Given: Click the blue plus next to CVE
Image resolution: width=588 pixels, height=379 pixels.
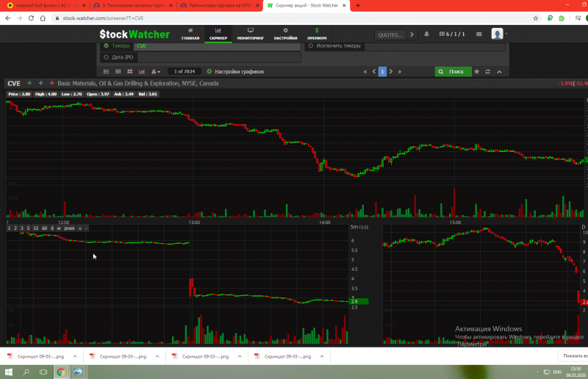Looking at the screenshot, I should point(40,83).
